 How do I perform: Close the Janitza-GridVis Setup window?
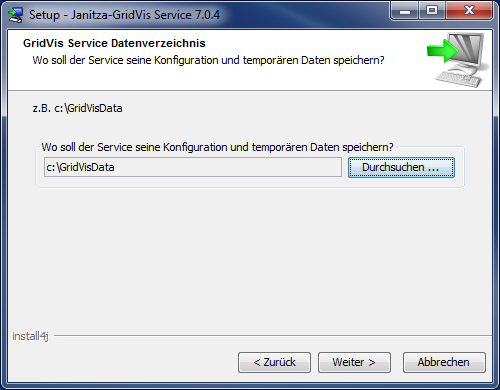point(469,11)
